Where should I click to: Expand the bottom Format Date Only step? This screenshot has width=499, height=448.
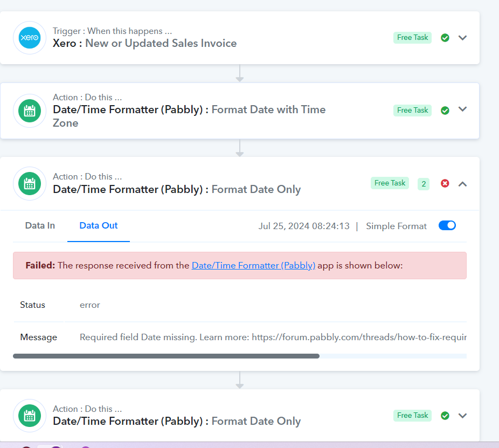[462, 416]
